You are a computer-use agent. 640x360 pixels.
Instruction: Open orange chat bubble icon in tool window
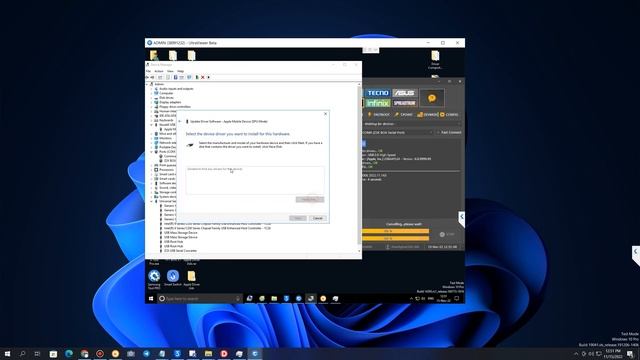point(432,98)
